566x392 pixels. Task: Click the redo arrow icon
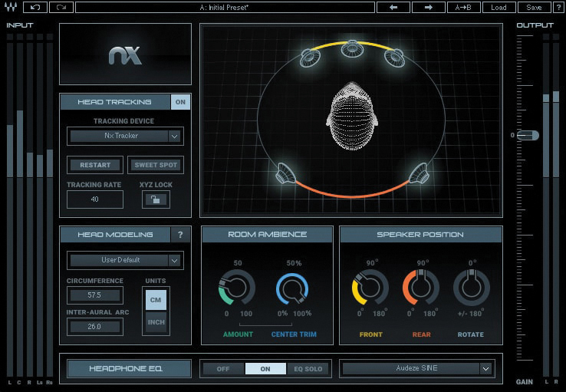click(61, 8)
